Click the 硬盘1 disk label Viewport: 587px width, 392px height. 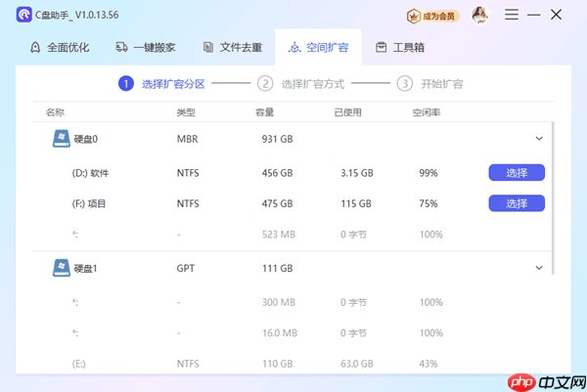tap(86, 269)
